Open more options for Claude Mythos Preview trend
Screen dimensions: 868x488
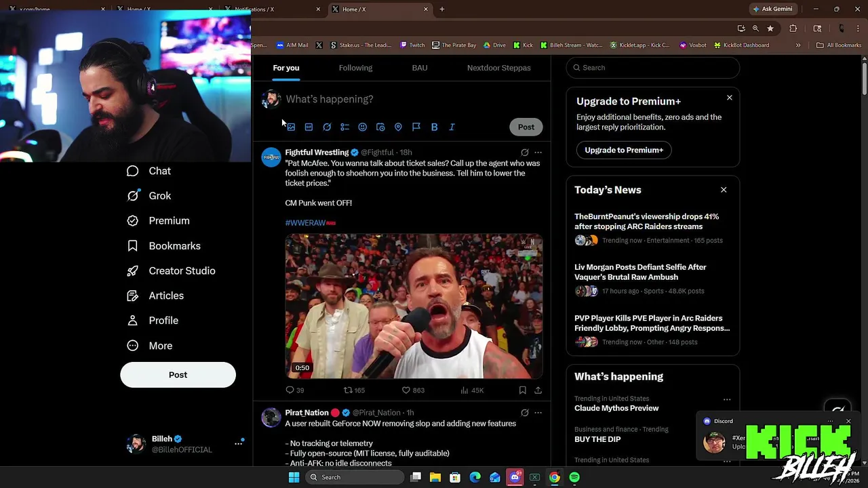pyautogui.click(x=727, y=400)
